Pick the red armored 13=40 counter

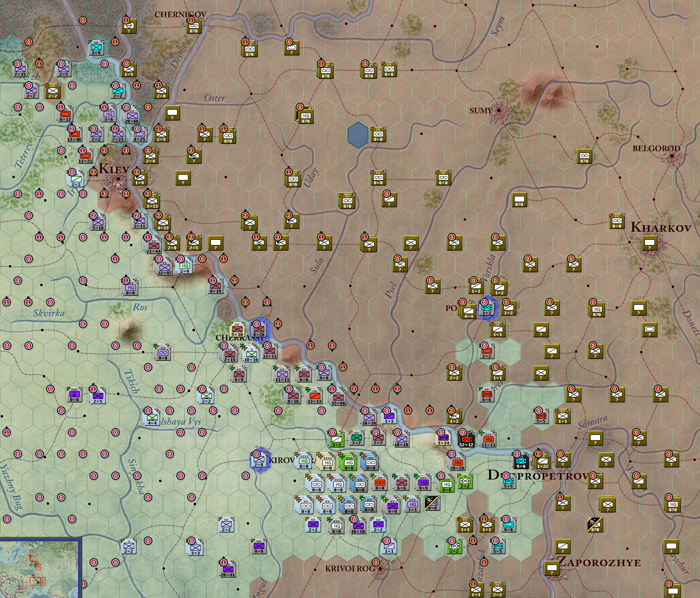tap(75, 134)
